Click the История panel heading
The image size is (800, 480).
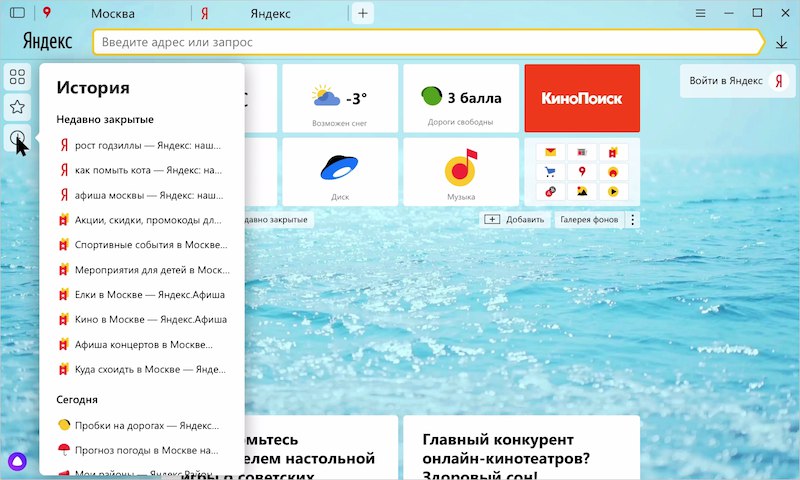[x=93, y=88]
